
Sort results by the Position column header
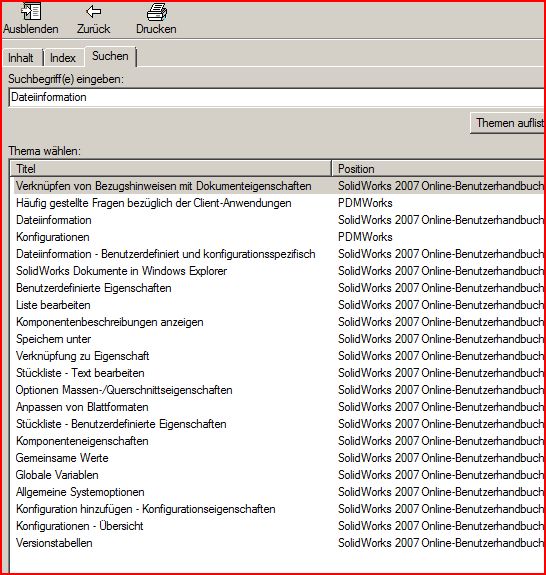coord(439,169)
